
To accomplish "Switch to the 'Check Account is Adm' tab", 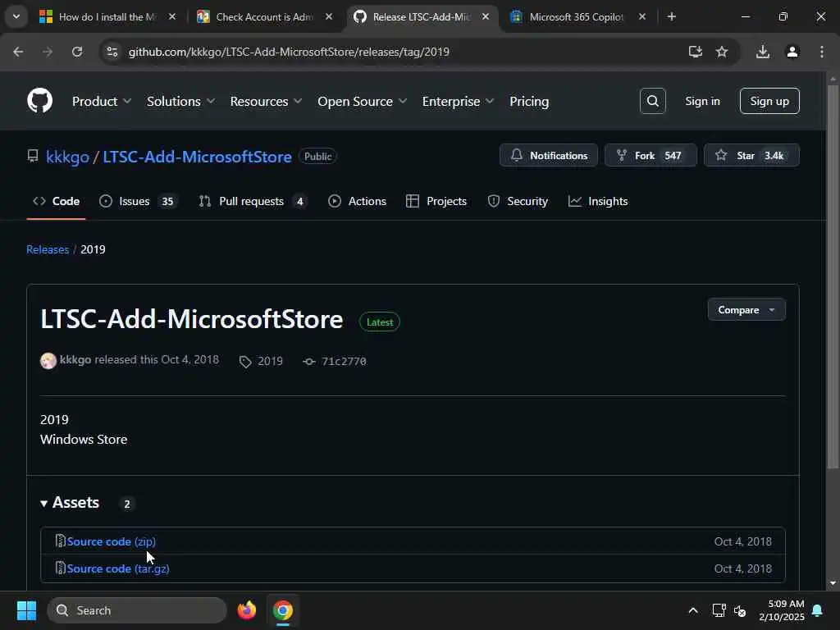I will pos(264,16).
